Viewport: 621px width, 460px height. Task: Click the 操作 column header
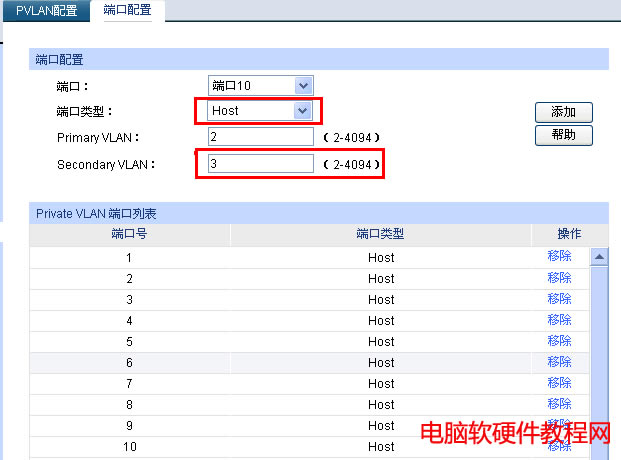point(570,234)
